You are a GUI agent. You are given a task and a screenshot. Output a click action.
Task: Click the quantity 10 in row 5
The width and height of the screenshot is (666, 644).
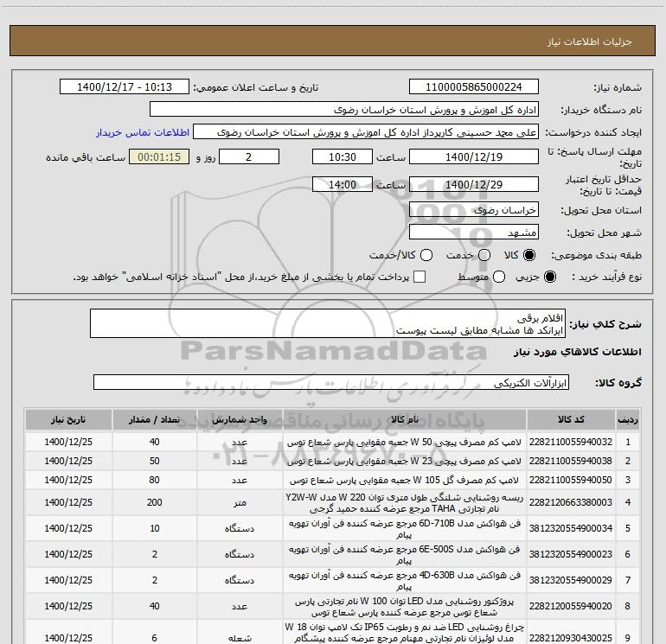(155, 528)
